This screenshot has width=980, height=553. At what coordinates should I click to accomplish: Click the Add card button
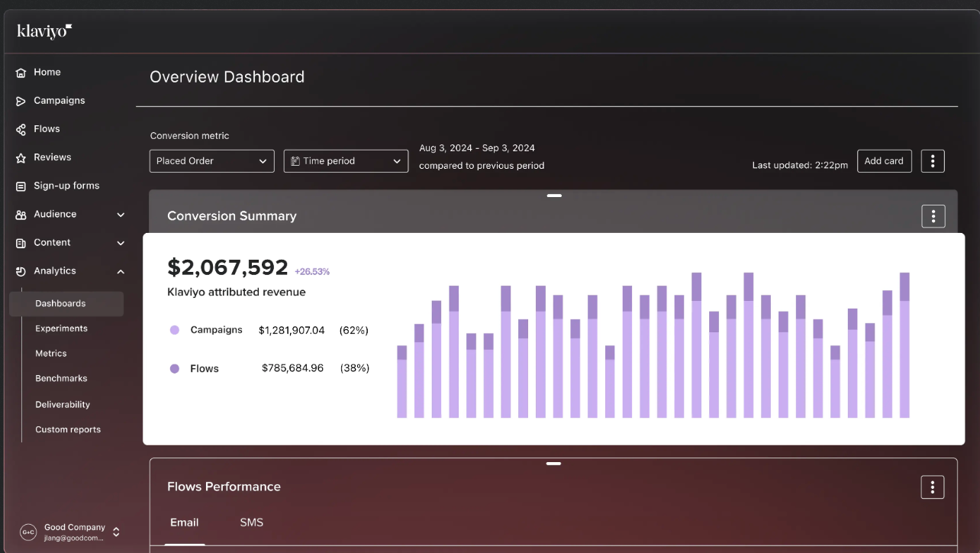(x=884, y=161)
